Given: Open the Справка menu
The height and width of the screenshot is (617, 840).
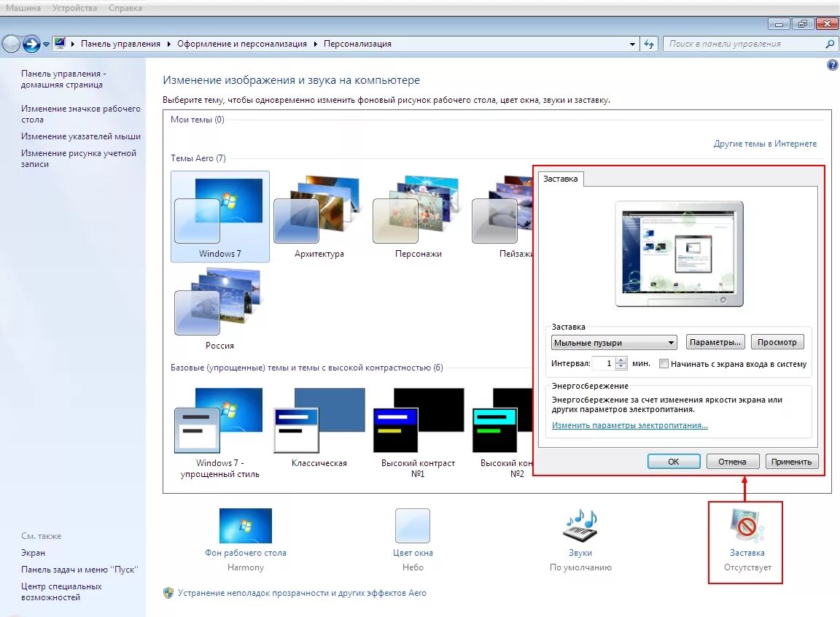Looking at the screenshot, I should coord(125,8).
